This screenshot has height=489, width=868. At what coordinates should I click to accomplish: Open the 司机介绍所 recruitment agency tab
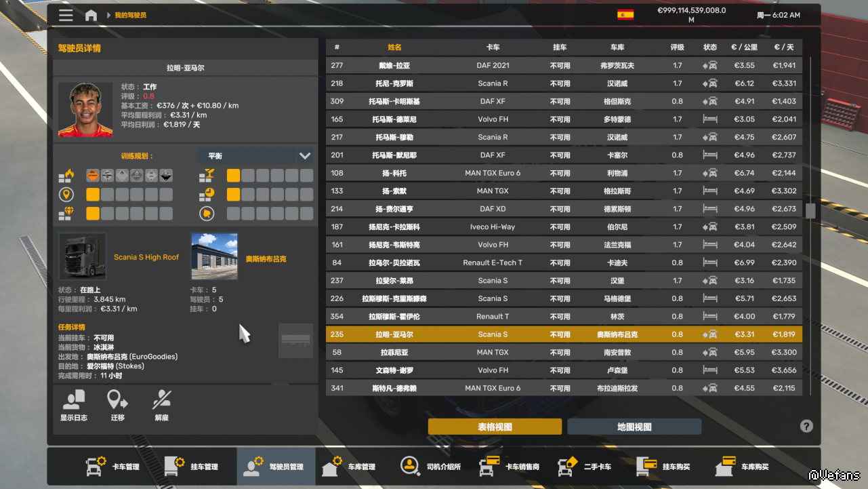430,467
